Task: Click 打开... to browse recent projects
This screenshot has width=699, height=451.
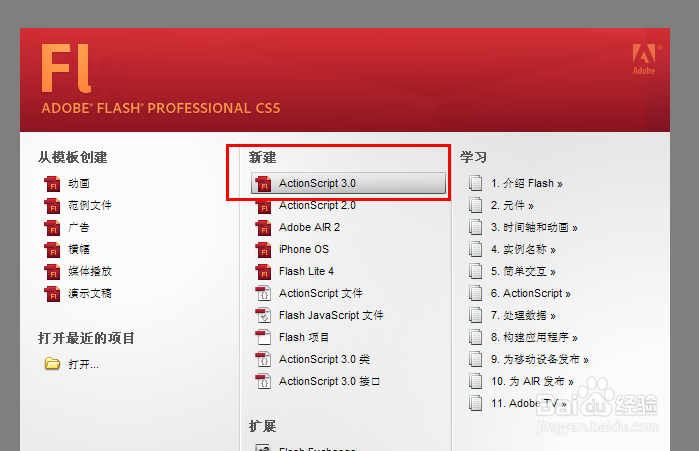Action: click(83, 365)
